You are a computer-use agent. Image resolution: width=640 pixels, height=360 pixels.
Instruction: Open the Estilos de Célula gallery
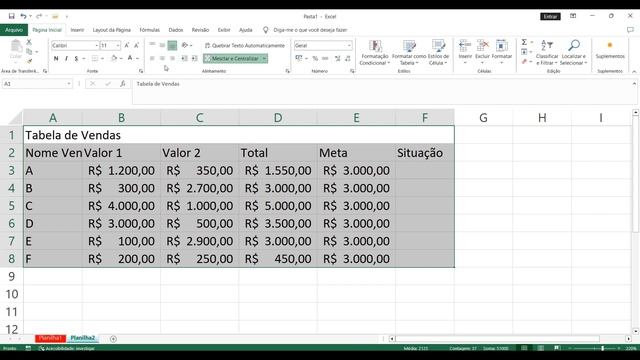(x=438, y=52)
